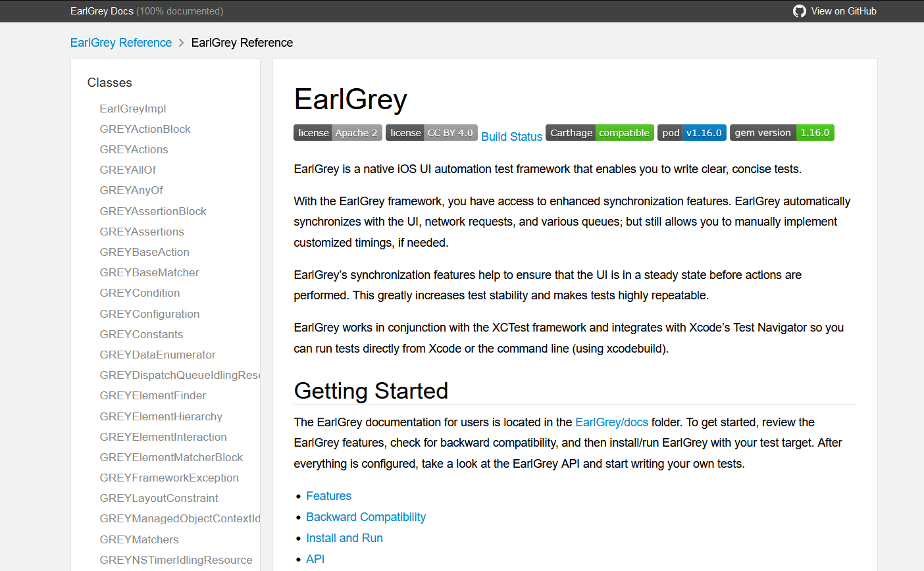Click the EarlGrey Docs title bar text
This screenshot has width=924, height=571.
pos(101,11)
